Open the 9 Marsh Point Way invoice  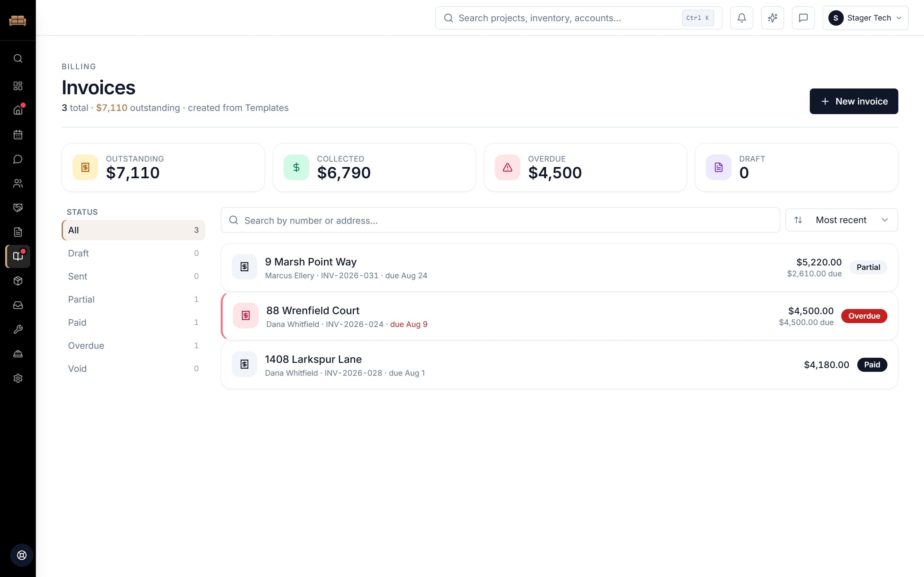[x=559, y=267]
